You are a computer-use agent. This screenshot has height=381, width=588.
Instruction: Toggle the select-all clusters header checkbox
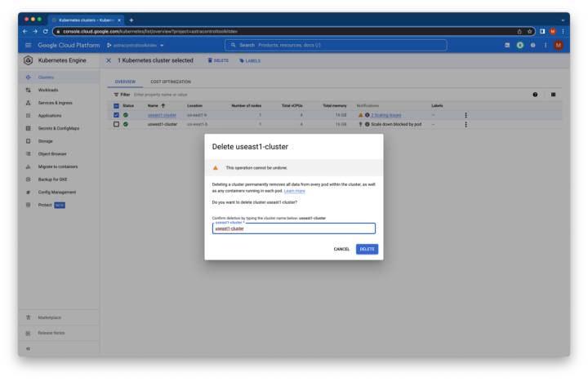click(116, 105)
